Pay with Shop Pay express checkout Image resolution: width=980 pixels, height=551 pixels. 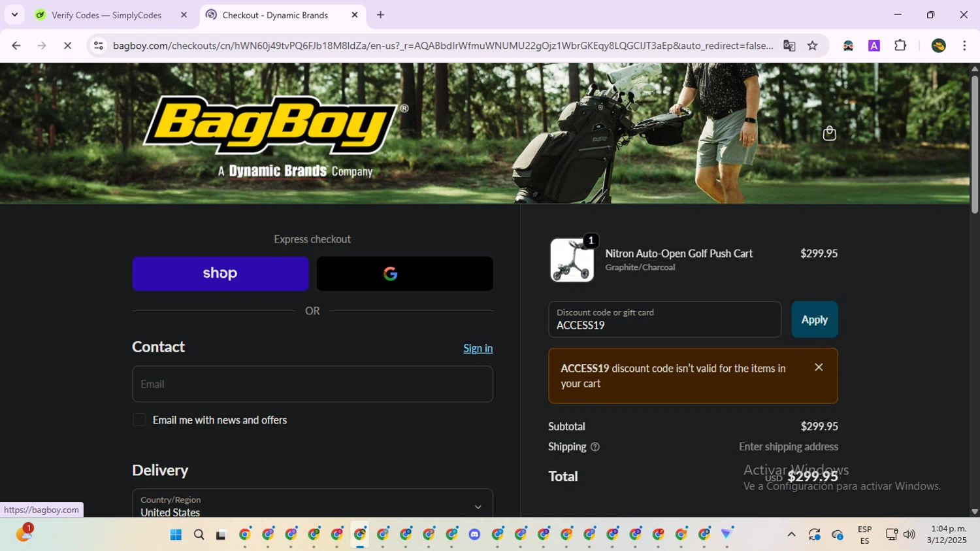(x=220, y=273)
